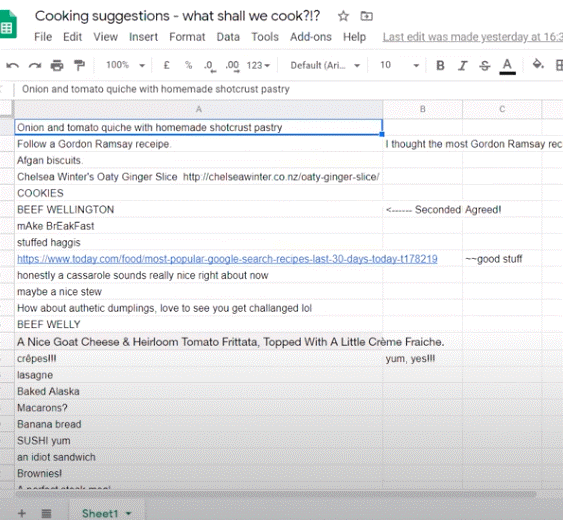Viewport: 563px width, 520px height.
Task: Click the horizontal scrollbar
Action: (x=276, y=494)
